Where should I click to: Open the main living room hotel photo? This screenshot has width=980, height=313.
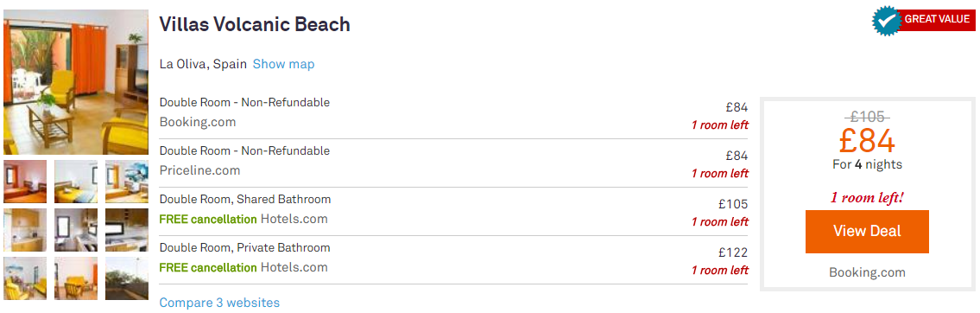(x=76, y=82)
